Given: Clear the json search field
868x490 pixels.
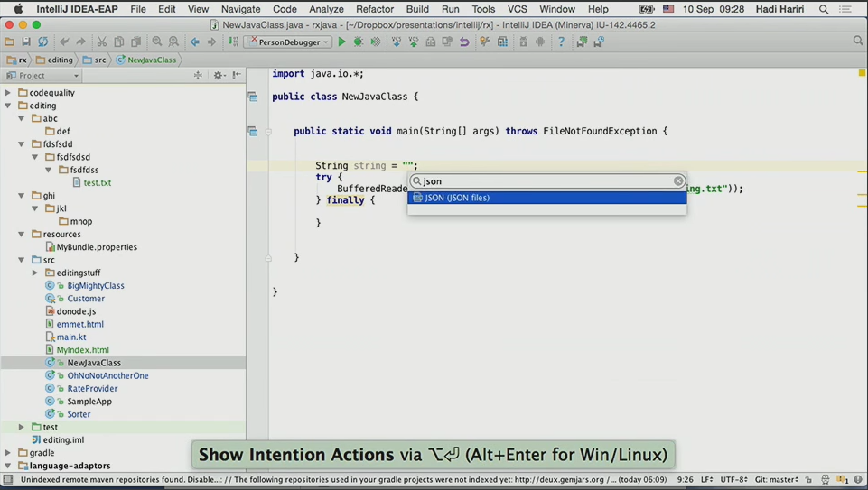Looking at the screenshot, I should 678,181.
